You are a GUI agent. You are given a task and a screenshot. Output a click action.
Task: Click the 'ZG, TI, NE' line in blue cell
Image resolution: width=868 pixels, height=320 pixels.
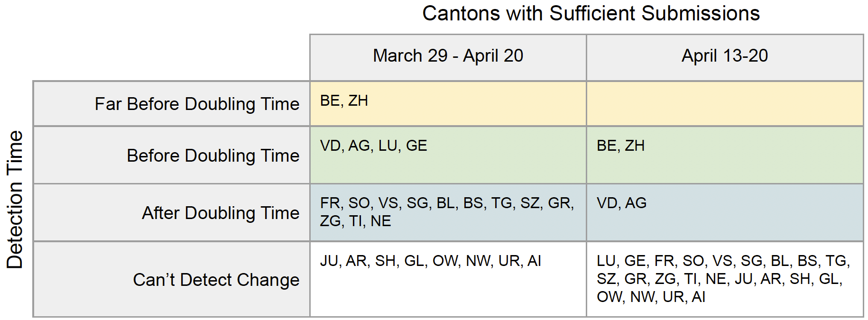355,221
